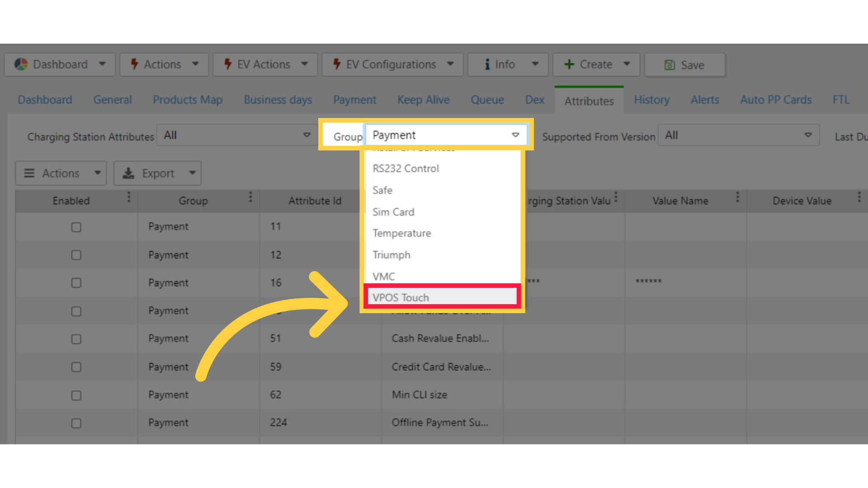Image resolution: width=868 pixels, height=488 pixels.
Task: Click the Export download icon
Action: pyautogui.click(x=128, y=173)
